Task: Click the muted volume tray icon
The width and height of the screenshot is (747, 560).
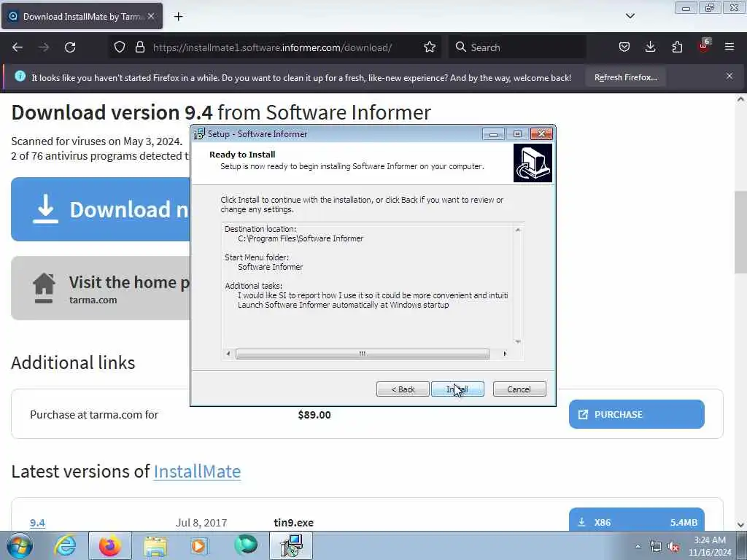Action: click(673, 547)
